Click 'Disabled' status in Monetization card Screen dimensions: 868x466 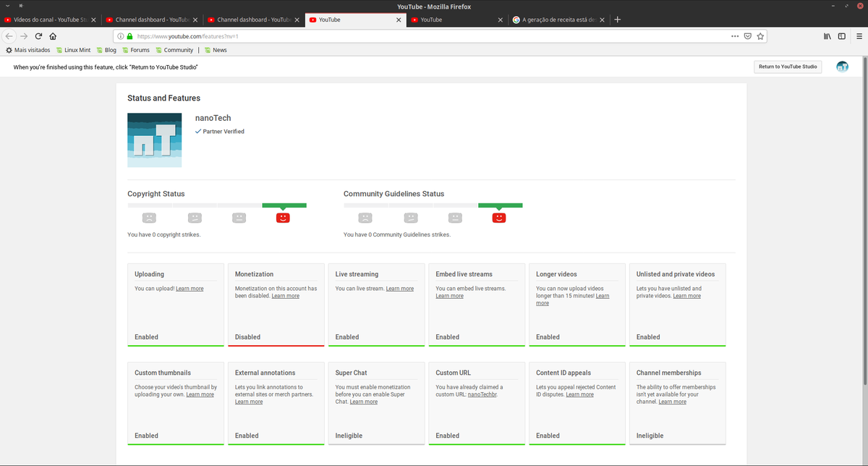[x=247, y=337]
